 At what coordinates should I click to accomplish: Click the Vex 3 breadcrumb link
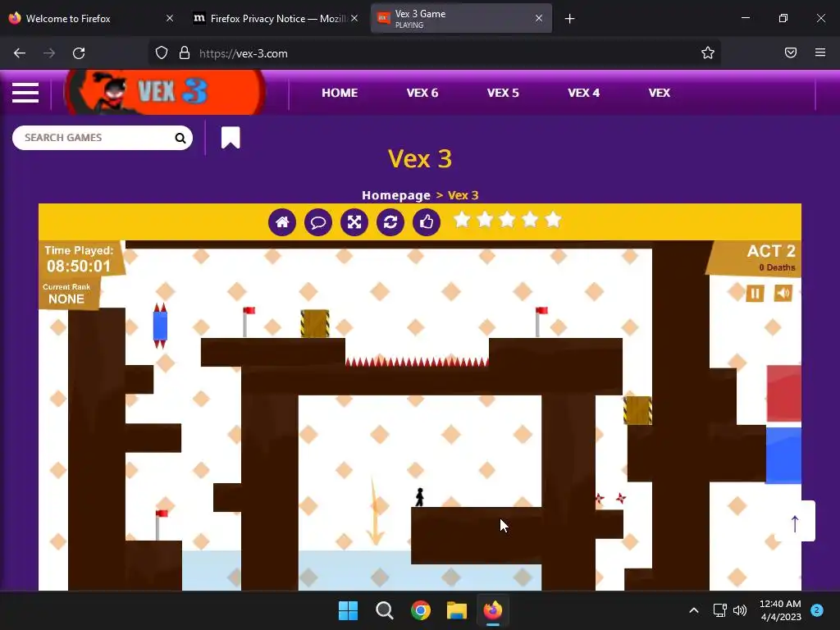pyautogui.click(x=463, y=195)
